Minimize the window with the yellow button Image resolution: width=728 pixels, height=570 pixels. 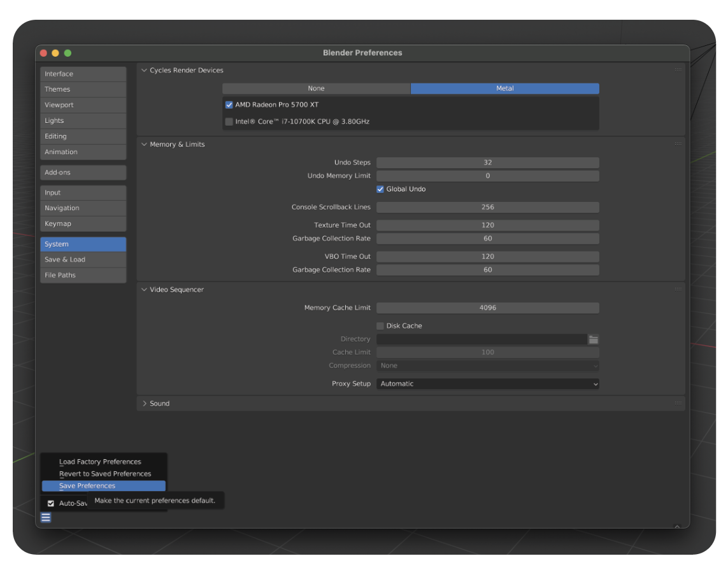pyautogui.click(x=55, y=53)
